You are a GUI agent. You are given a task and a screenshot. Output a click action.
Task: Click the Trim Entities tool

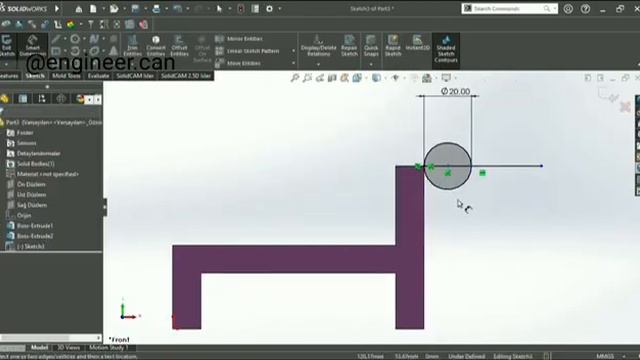[132, 46]
